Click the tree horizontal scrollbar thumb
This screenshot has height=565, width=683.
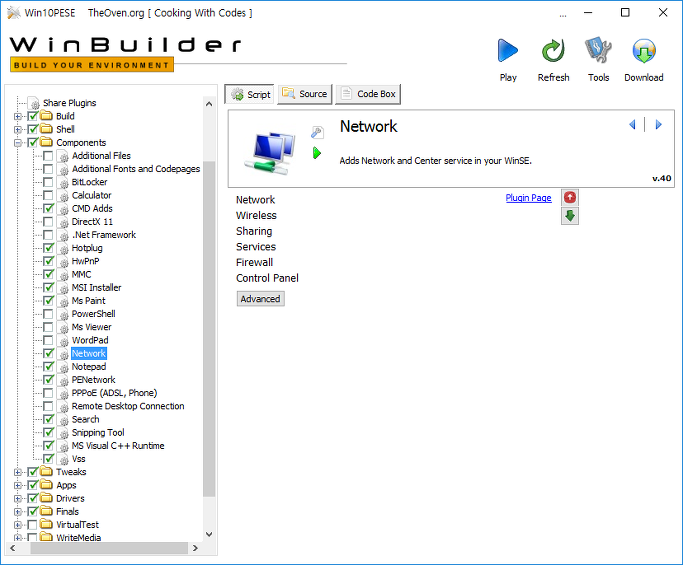(x=109, y=548)
